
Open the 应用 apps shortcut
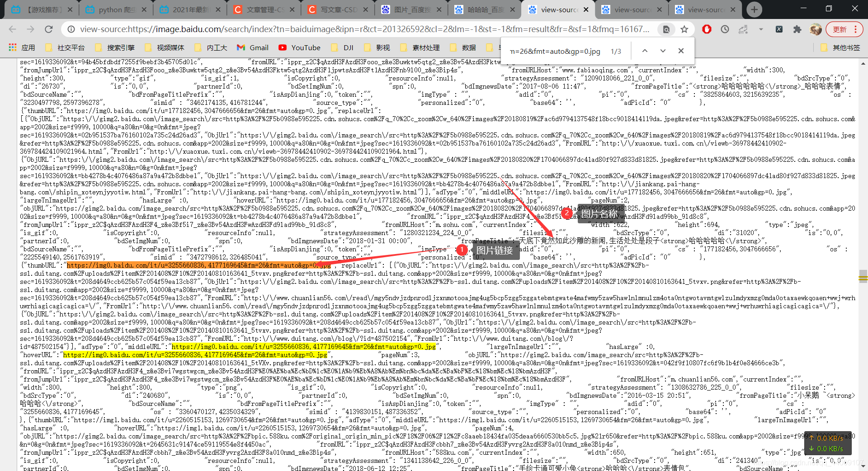[22, 47]
